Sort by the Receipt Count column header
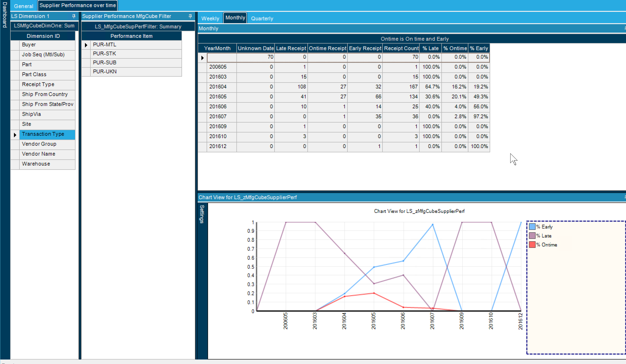The width and height of the screenshot is (626, 364). pos(401,48)
